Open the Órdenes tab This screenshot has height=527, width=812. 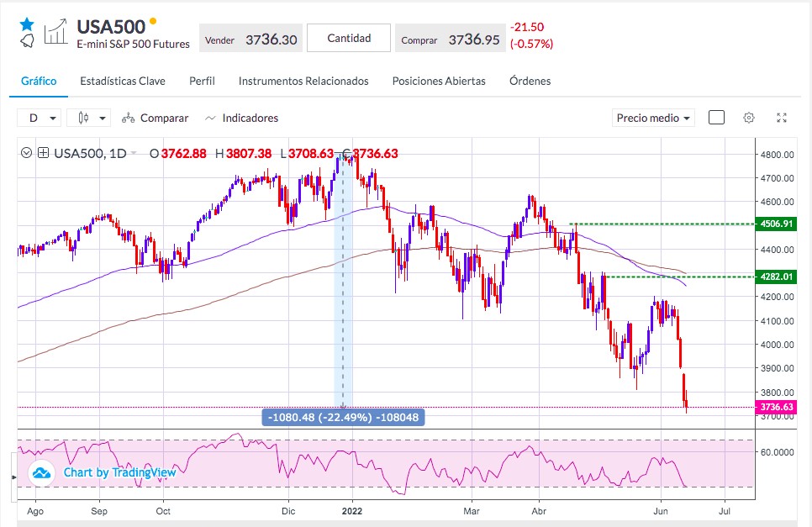coord(530,81)
